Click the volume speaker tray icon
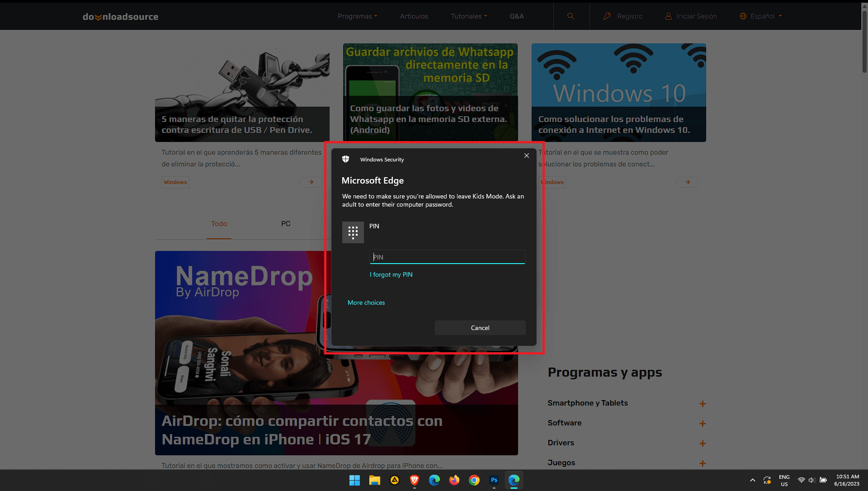 click(x=811, y=480)
